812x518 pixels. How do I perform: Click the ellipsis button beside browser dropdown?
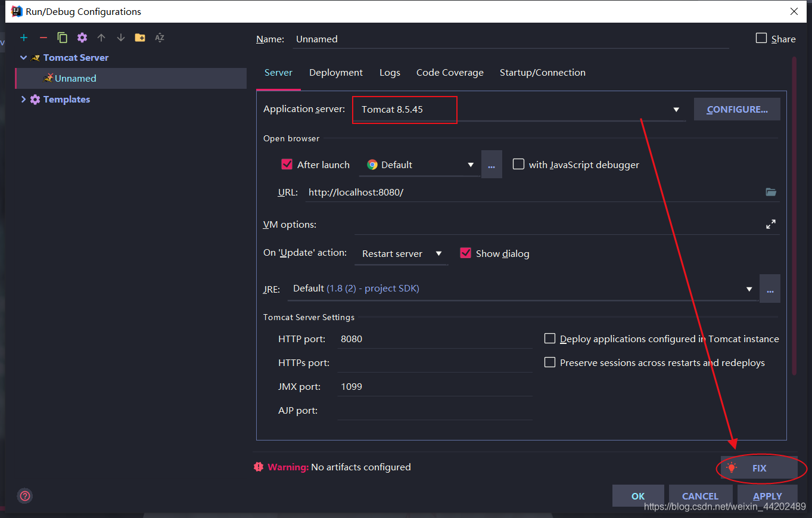pos(491,165)
